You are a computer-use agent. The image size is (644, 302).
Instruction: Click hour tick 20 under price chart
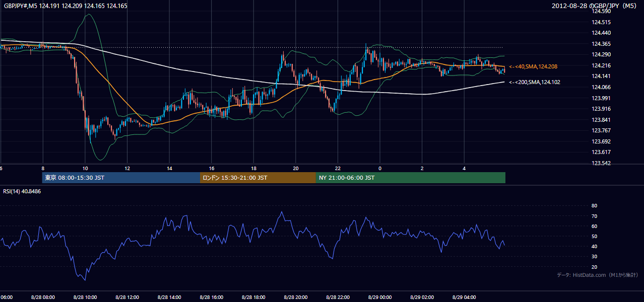pos(296,169)
